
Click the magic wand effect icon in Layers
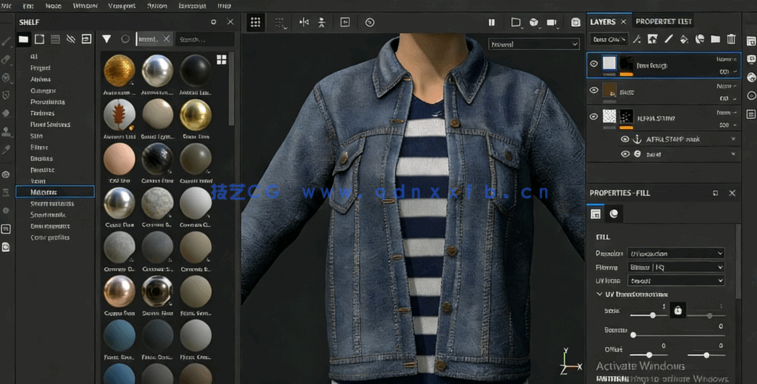[x=637, y=39]
